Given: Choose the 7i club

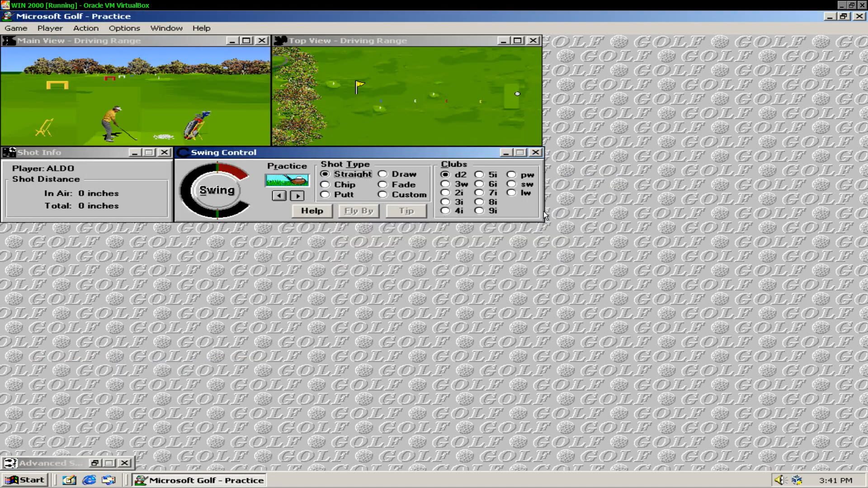Looking at the screenshot, I should coord(479,192).
